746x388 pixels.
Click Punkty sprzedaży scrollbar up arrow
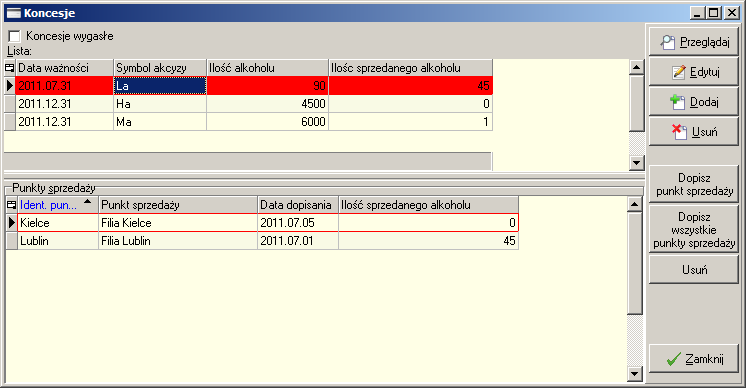pyautogui.click(x=635, y=205)
